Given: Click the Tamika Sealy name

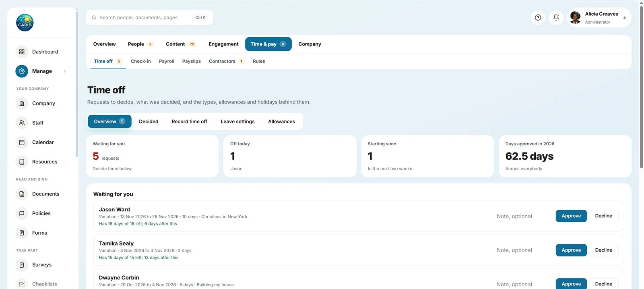Looking at the screenshot, I should tap(116, 244).
